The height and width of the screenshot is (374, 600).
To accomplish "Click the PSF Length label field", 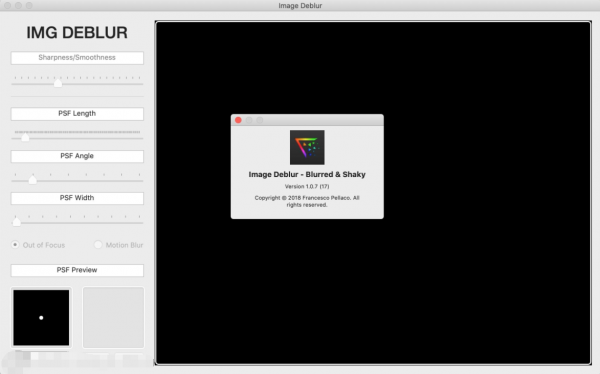I will tap(77, 114).
